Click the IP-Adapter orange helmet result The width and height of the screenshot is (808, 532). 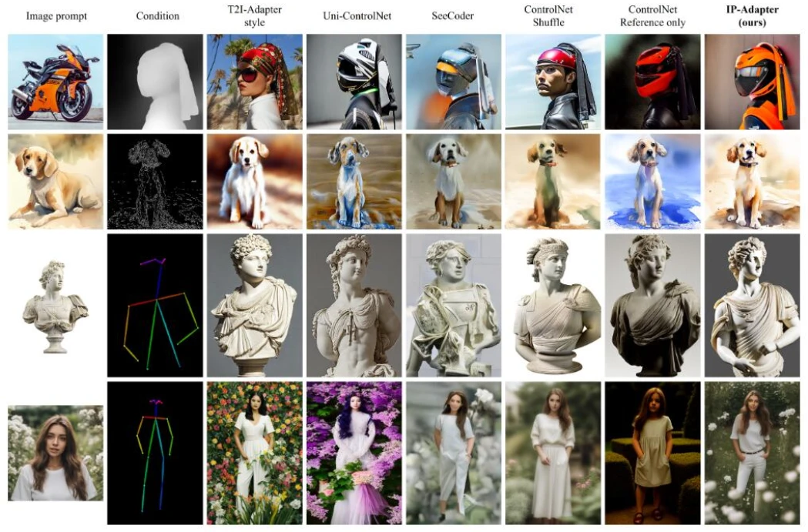click(x=753, y=81)
